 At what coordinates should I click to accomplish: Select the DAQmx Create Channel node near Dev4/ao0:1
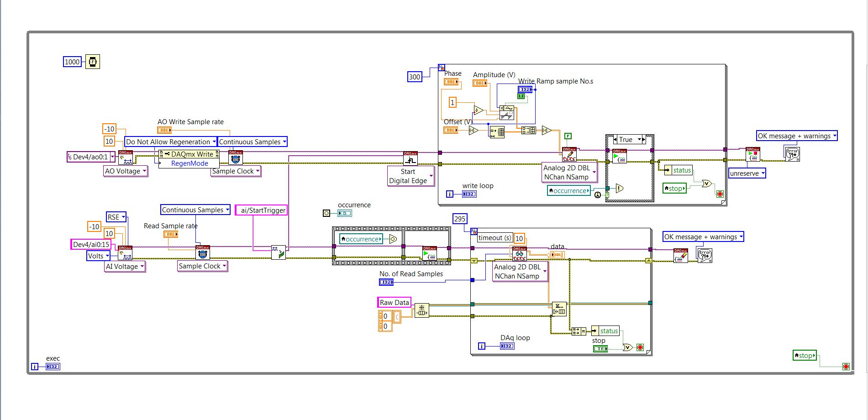point(126,157)
